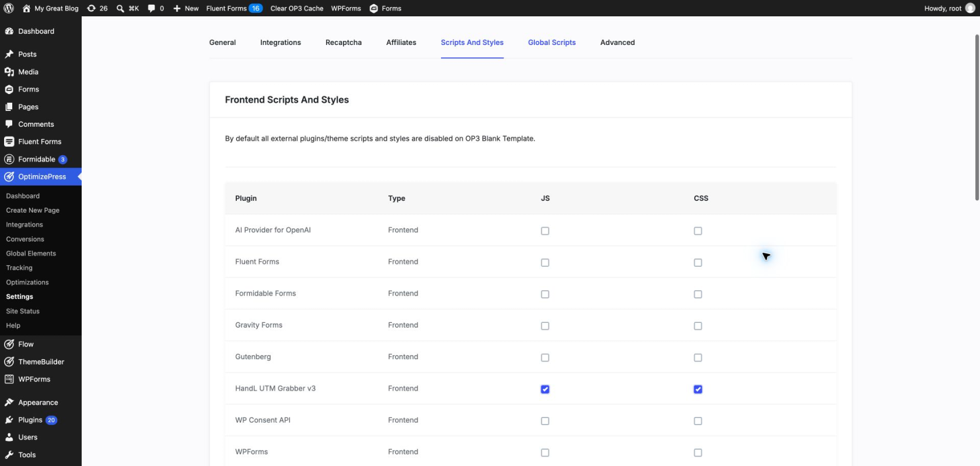Open Optimizations submenu item

click(x=27, y=282)
